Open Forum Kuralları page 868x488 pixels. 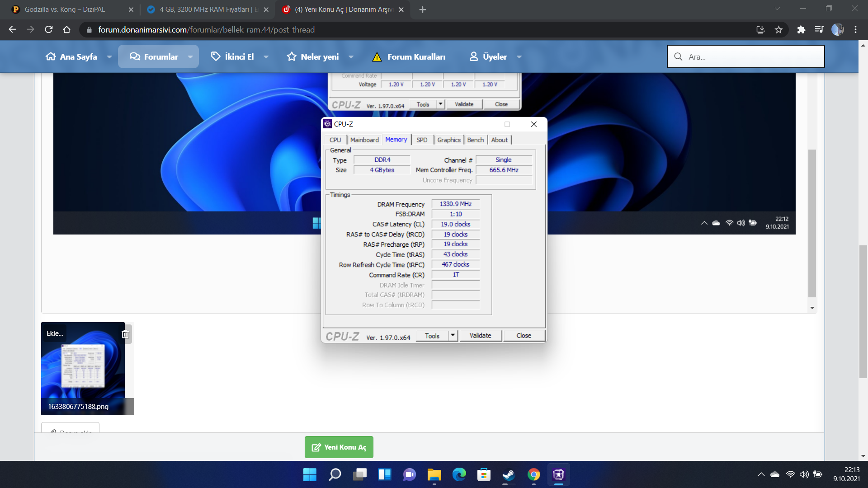[x=409, y=56]
